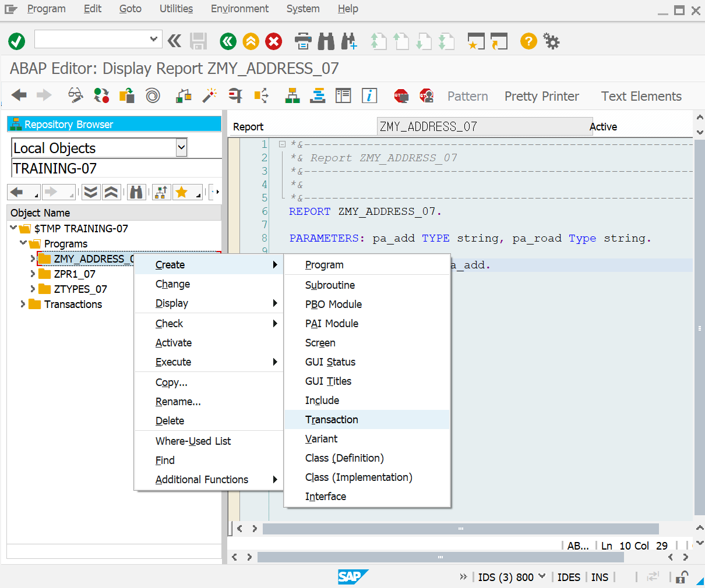The height and width of the screenshot is (588, 705).
Task: Collapse the Programs folder node
Action: (x=23, y=243)
